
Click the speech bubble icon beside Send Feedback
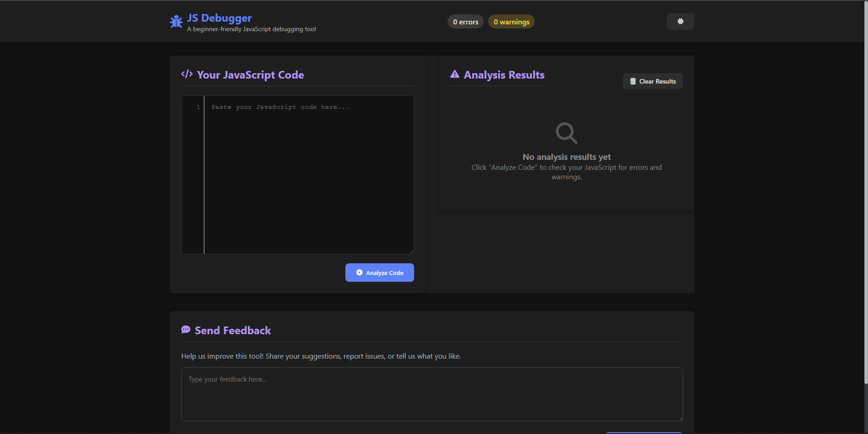(x=186, y=330)
